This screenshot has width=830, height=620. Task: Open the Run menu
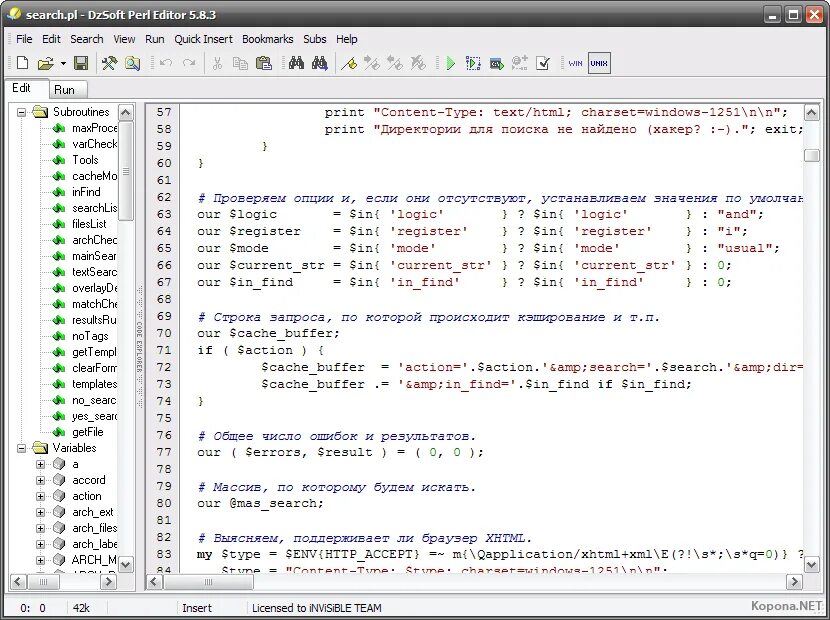[x=155, y=39]
